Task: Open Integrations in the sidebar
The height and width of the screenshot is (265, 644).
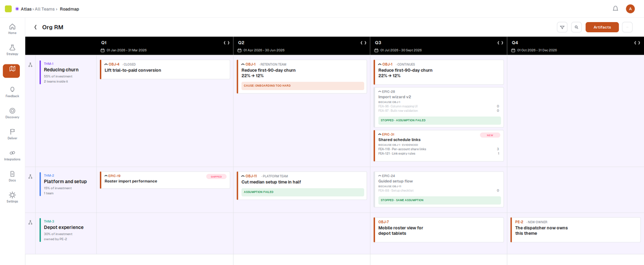Action: (x=12, y=155)
